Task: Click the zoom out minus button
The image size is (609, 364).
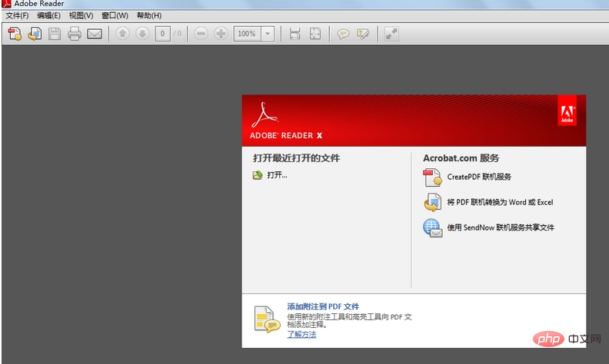Action: point(201,34)
